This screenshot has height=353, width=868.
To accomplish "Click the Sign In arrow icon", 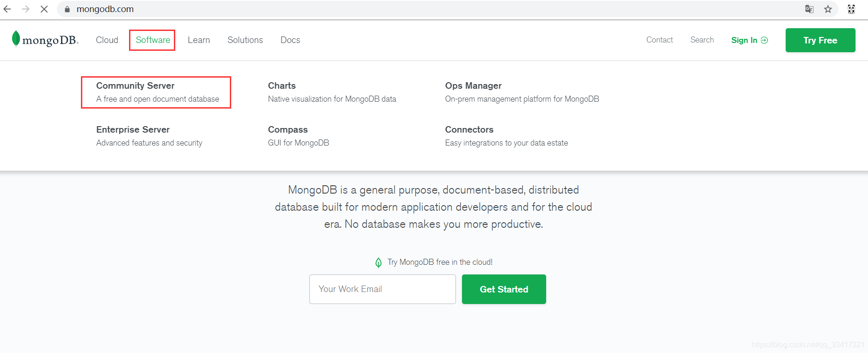I will 764,40.
